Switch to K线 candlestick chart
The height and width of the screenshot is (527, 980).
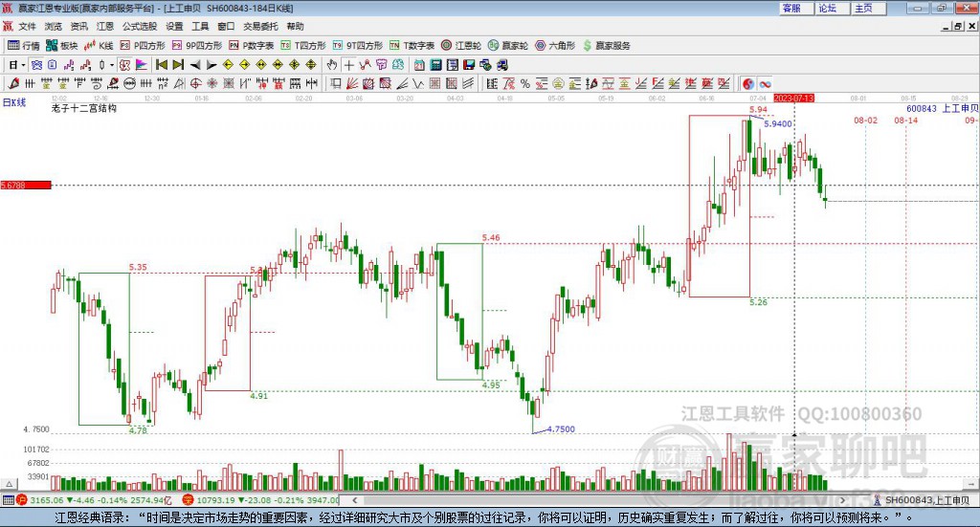click(99, 45)
